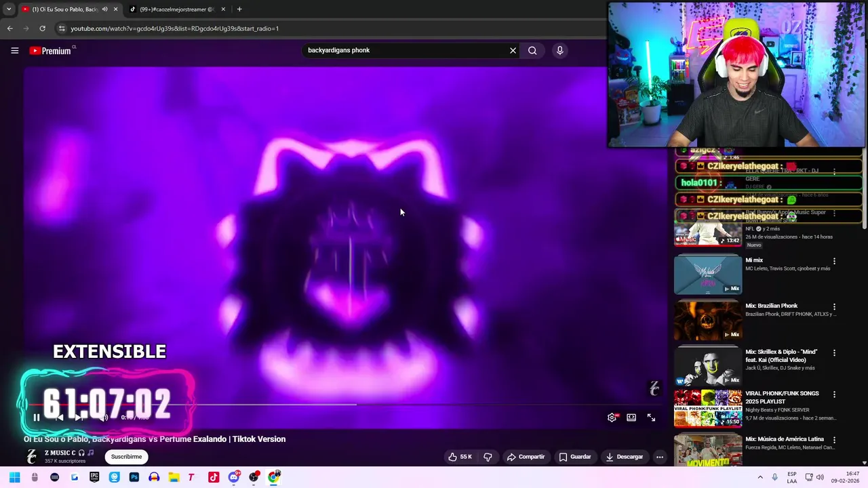Open the YouTube hamburger guide menu
This screenshot has width=868, height=488.
pos(14,50)
